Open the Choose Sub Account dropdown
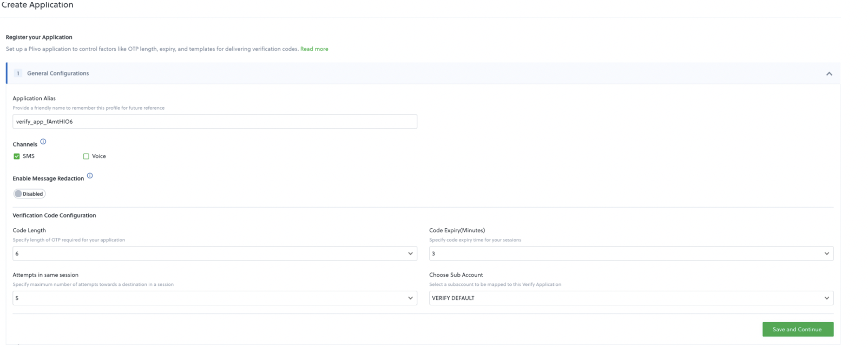This screenshot has height=347, width=868. (630, 298)
